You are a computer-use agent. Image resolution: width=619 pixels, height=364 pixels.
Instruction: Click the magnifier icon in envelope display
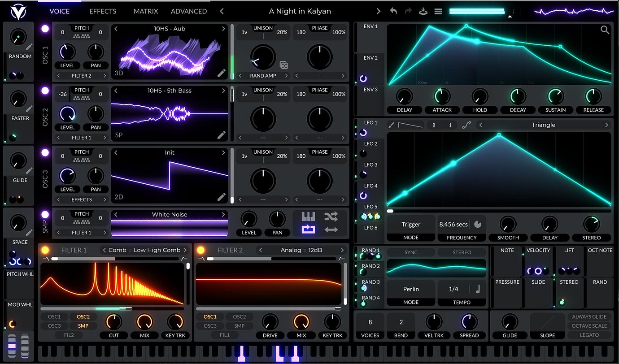[605, 30]
